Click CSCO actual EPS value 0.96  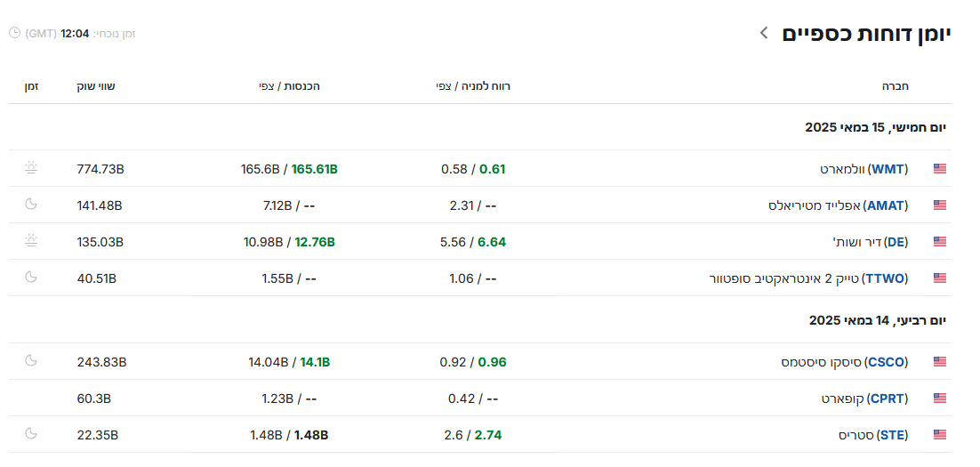[x=493, y=363]
